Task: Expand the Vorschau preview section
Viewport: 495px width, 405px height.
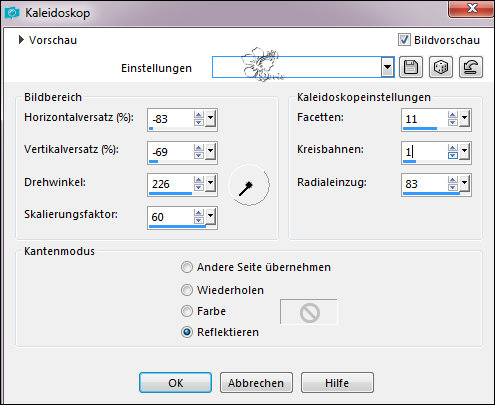Action: 21,40
